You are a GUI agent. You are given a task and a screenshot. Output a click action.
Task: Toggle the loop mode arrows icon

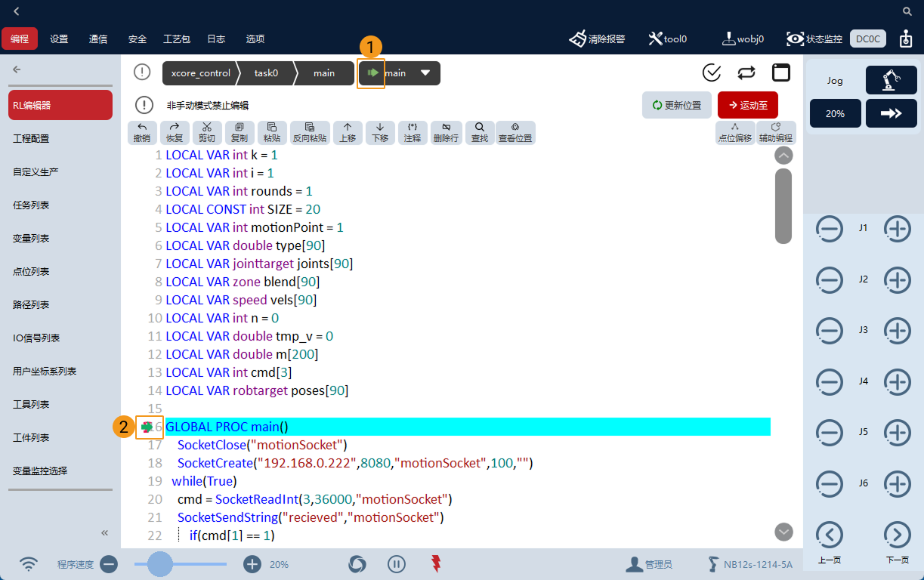[746, 72]
